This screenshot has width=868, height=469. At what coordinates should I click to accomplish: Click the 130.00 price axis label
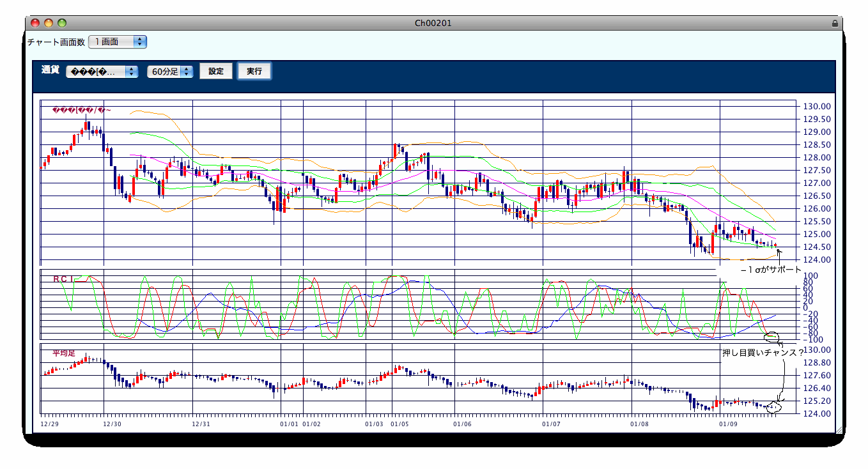pos(816,107)
